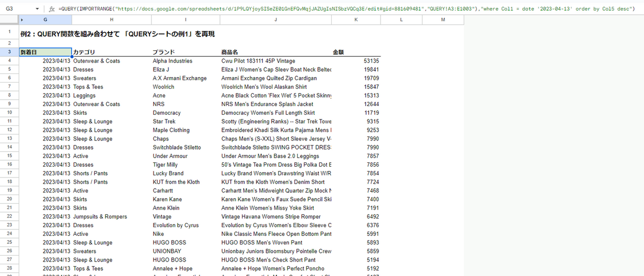Viewport: 644px width, 276px height.
Task: Click the 金額 header cell
Action: [356, 52]
